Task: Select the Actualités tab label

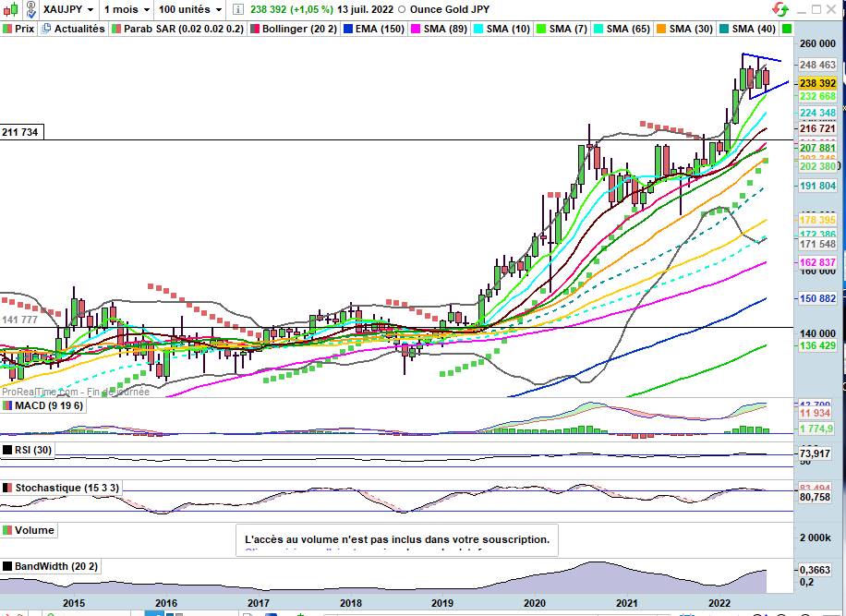Action: coord(79,29)
